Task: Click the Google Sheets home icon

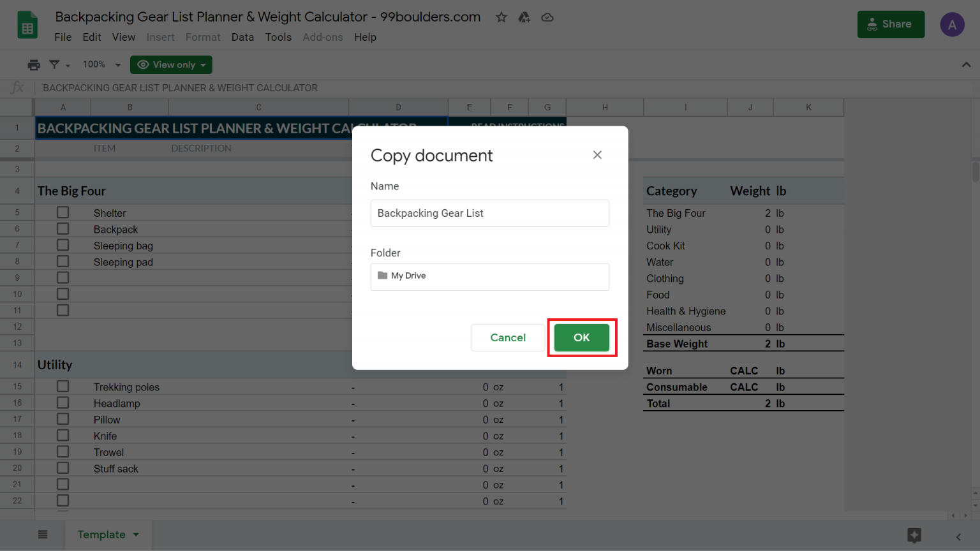Action: click(27, 26)
